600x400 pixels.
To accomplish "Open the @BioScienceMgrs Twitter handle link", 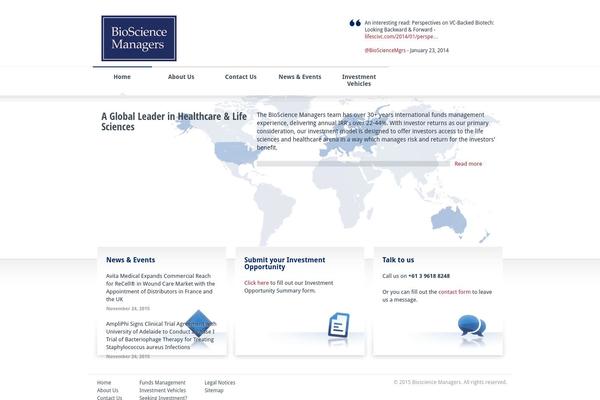I will pyautogui.click(x=385, y=51).
